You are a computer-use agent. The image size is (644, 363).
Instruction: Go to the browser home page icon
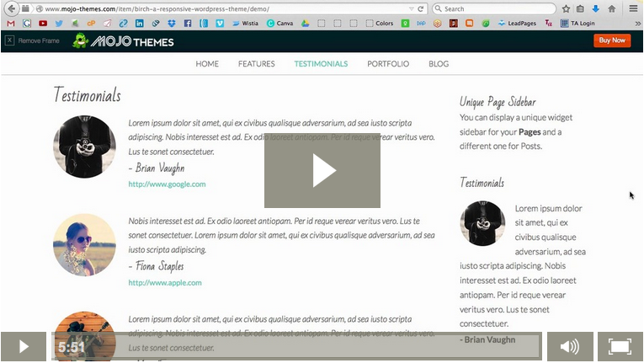coord(611,8)
